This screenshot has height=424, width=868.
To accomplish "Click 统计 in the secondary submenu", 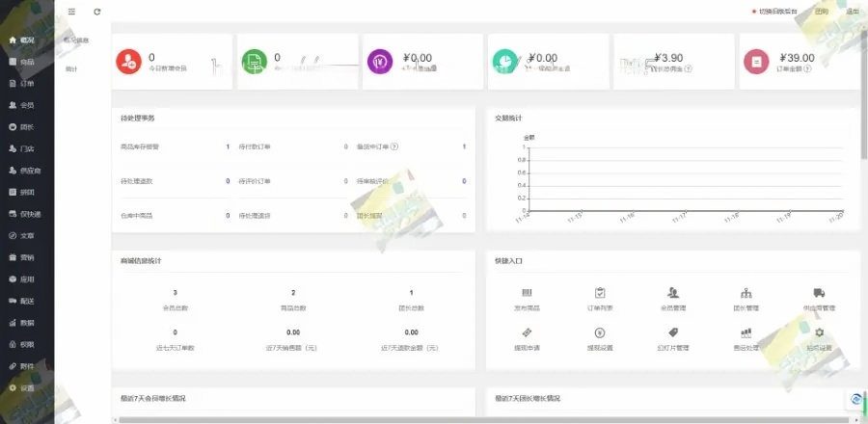I will coord(72,69).
